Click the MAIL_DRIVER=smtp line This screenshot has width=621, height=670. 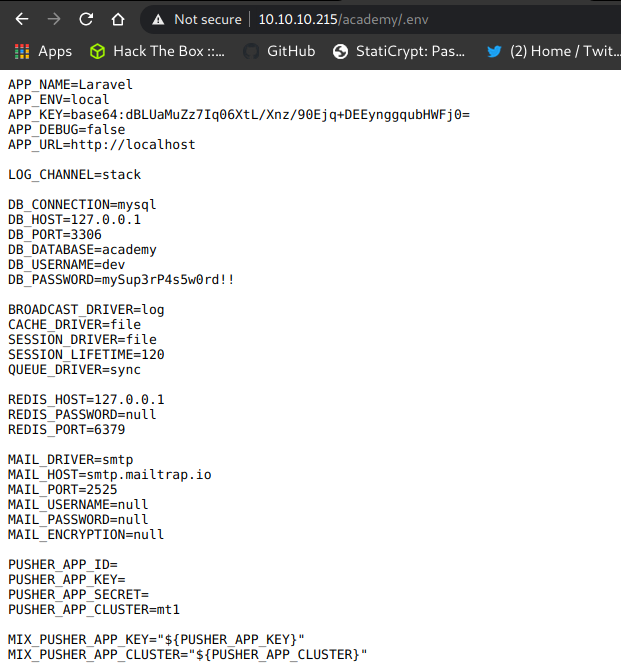click(71, 459)
